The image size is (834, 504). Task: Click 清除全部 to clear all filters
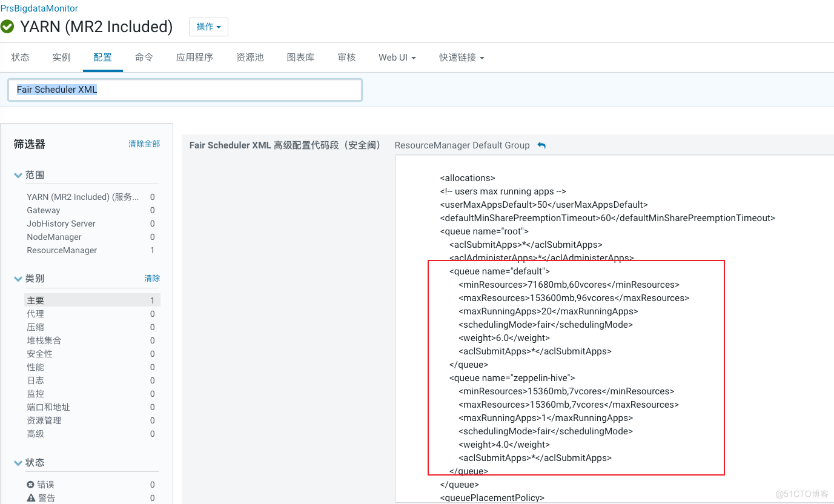coord(144,144)
